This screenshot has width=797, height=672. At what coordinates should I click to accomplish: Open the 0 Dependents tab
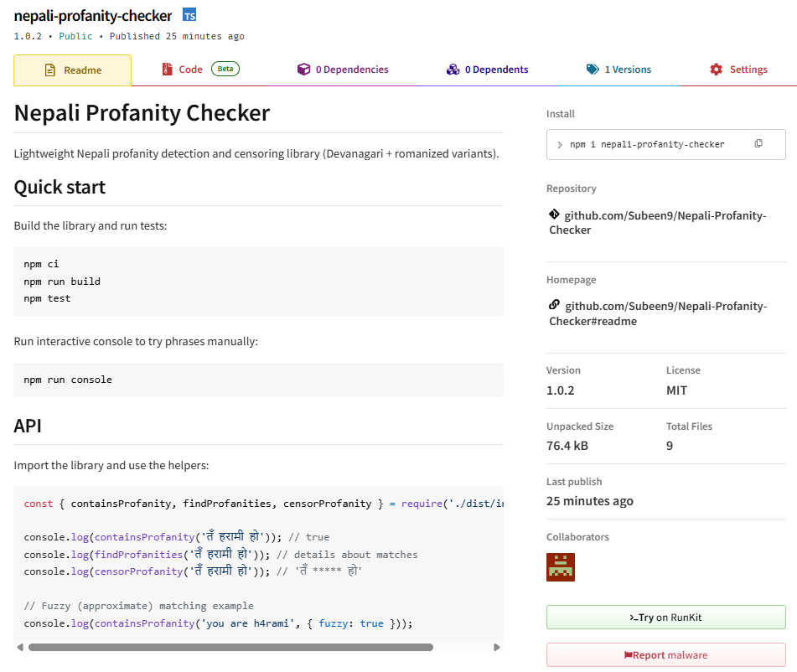pos(488,70)
